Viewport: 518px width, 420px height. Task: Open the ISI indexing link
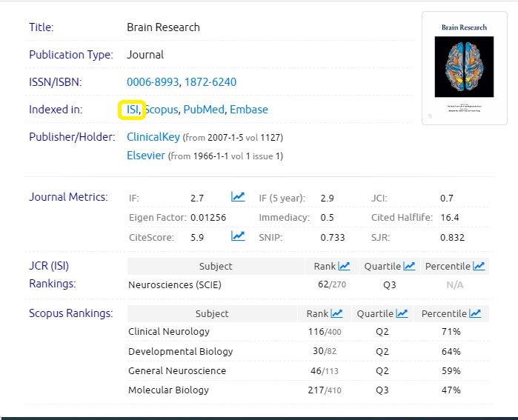click(133, 110)
